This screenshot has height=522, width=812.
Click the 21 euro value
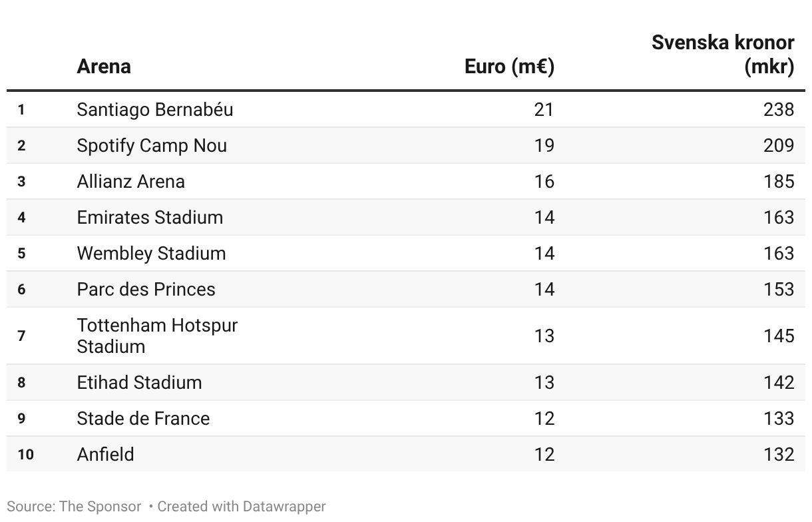tap(544, 109)
